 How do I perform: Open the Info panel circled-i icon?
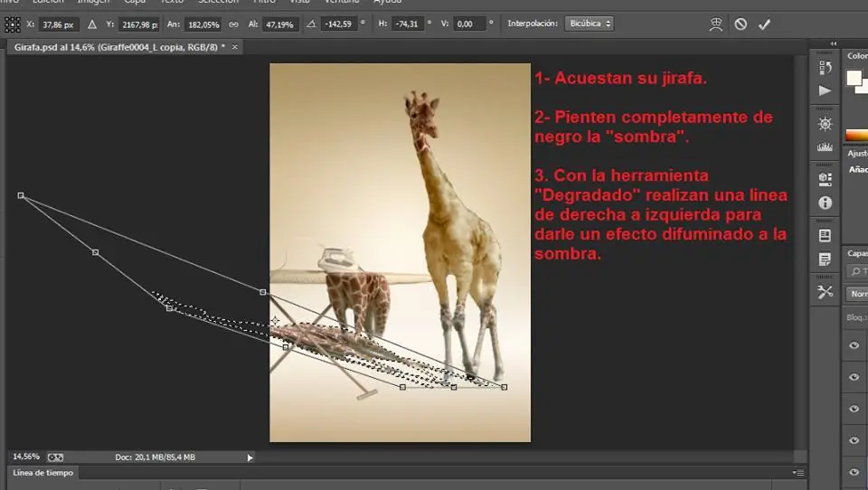[x=825, y=203]
